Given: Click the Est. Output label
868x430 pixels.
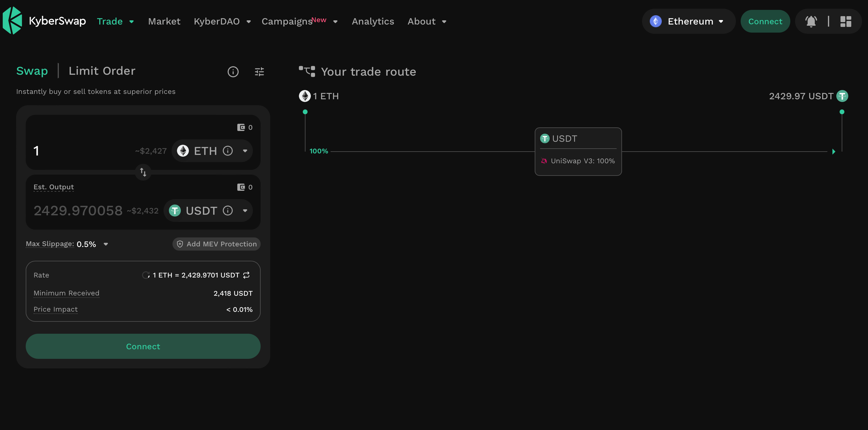Looking at the screenshot, I should [x=54, y=187].
